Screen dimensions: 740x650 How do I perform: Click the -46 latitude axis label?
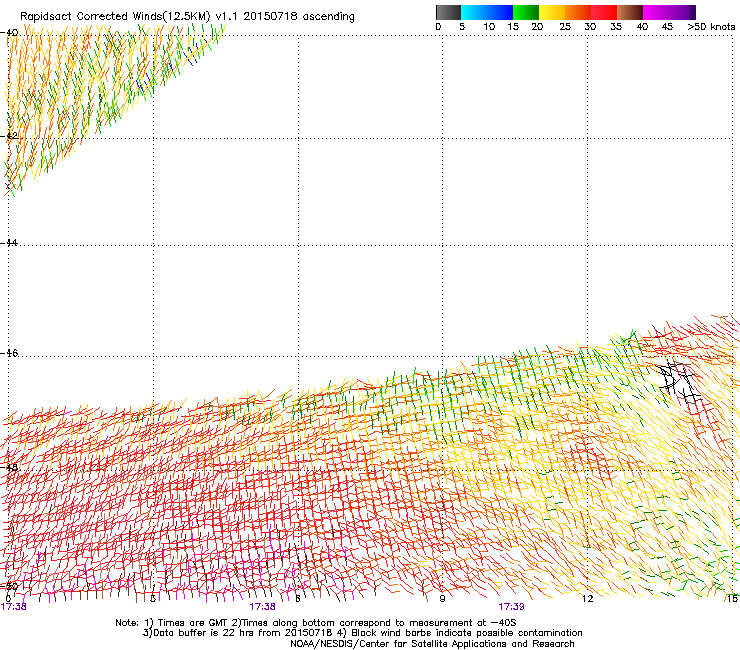(9, 353)
